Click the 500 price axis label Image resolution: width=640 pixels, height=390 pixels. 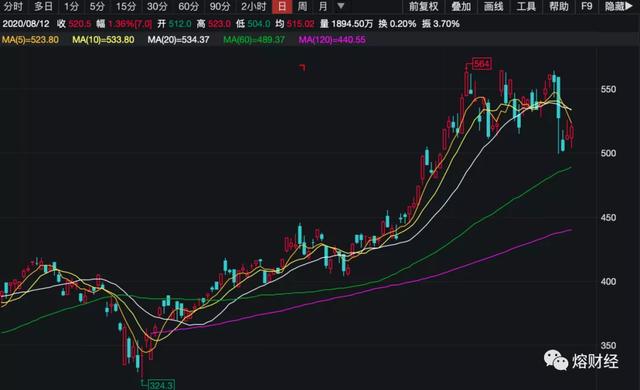(608, 153)
